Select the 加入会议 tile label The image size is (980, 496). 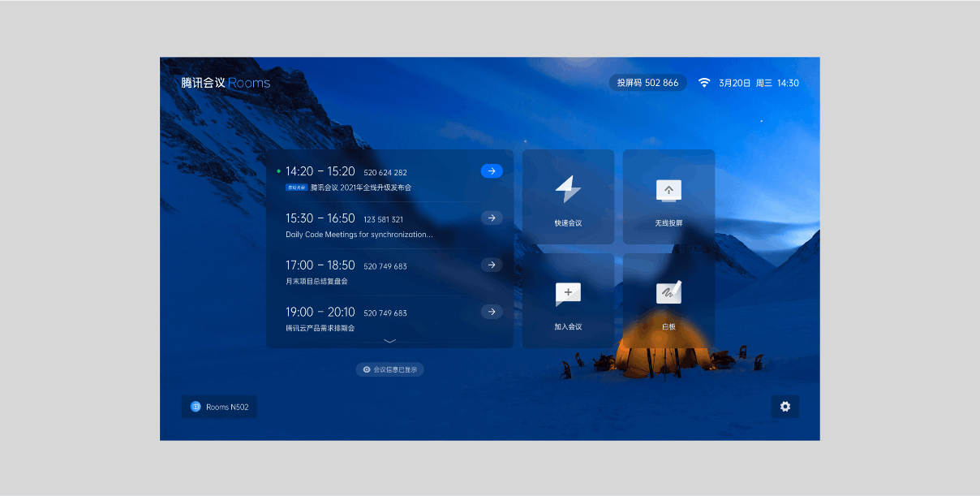click(568, 327)
